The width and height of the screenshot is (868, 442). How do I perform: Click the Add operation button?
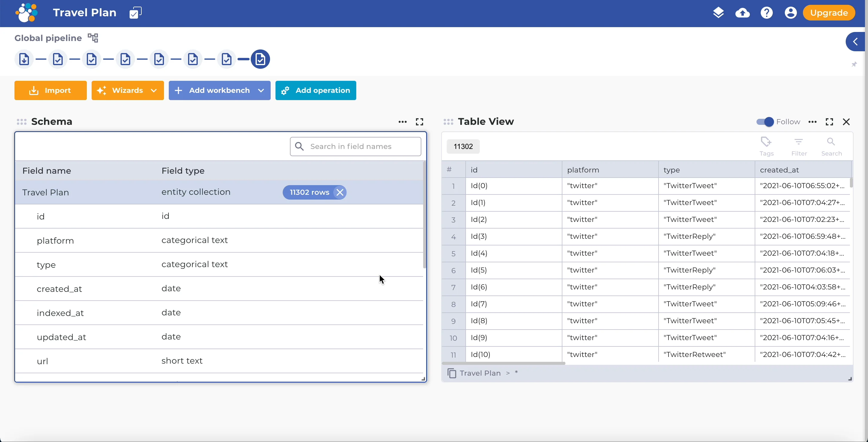[316, 90]
